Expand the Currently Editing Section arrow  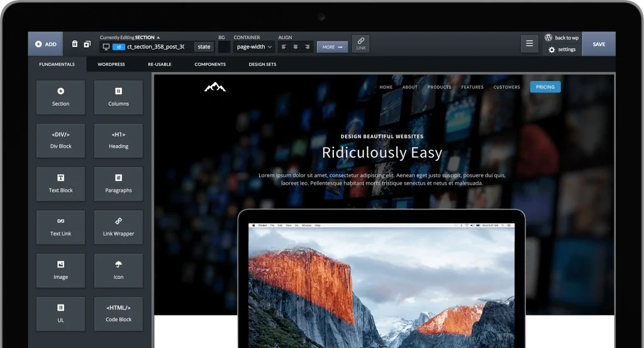[158, 38]
